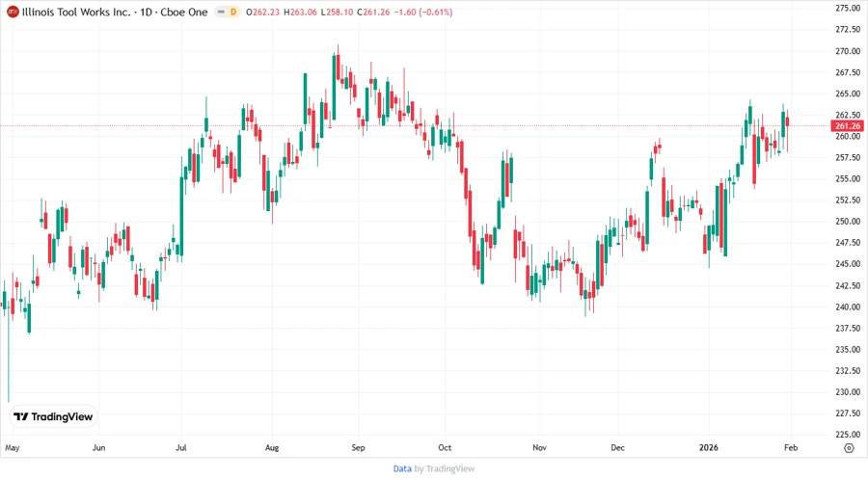Click the Nov label on time axis
The width and height of the screenshot is (868, 480).
click(x=539, y=447)
